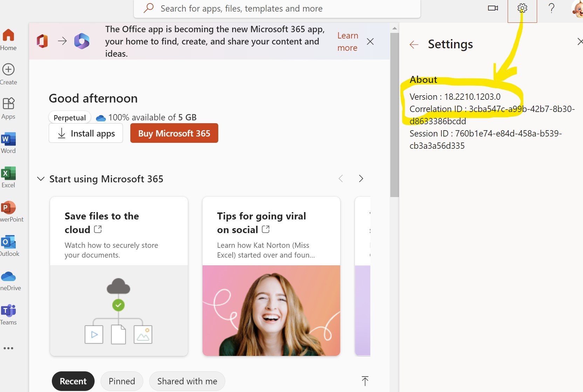Viewport: 583px width, 392px height.
Task: Open Teams from the sidebar
Action: pyautogui.click(x=8, y=314)
